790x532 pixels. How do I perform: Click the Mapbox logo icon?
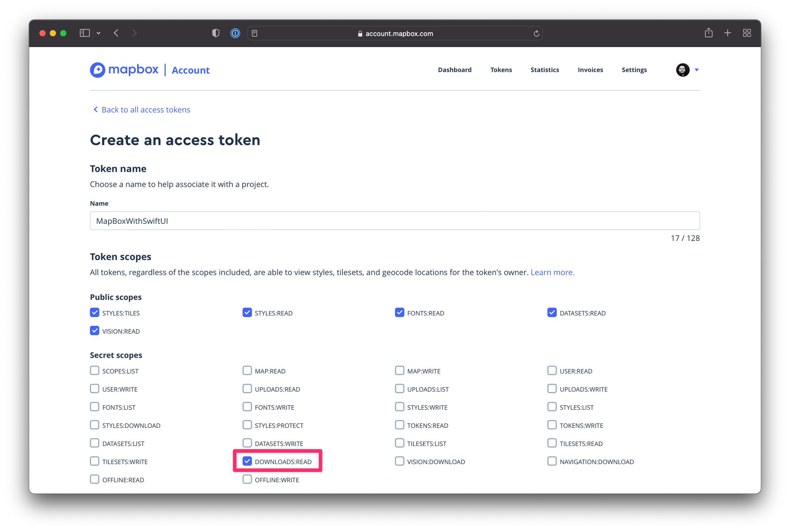(x=98, y=70)
